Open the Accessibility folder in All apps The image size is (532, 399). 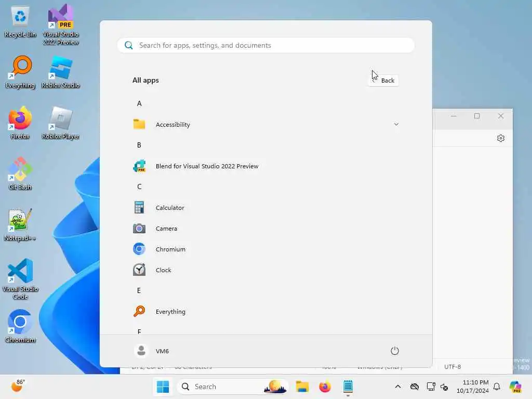click(x=265, y=125)
